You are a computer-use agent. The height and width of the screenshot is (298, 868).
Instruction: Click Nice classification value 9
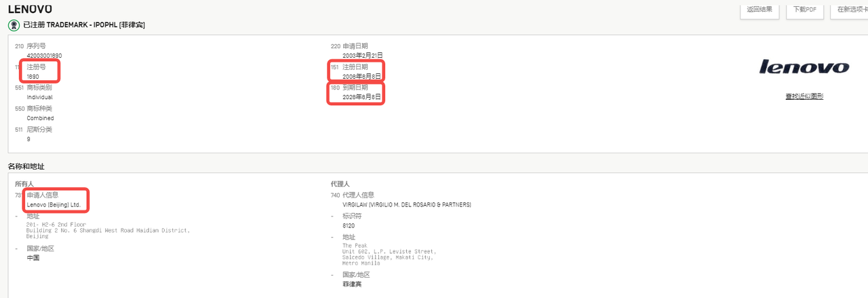click(x=28, y=139)
